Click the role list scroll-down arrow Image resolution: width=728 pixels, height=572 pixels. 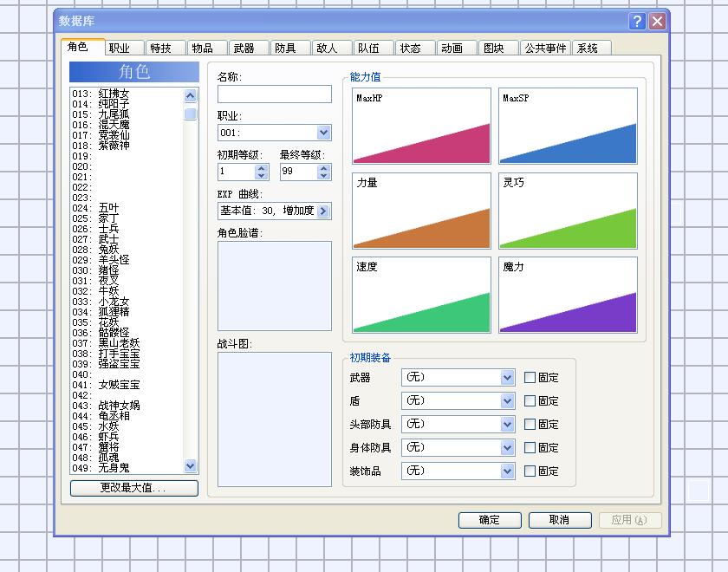(191, 465)
